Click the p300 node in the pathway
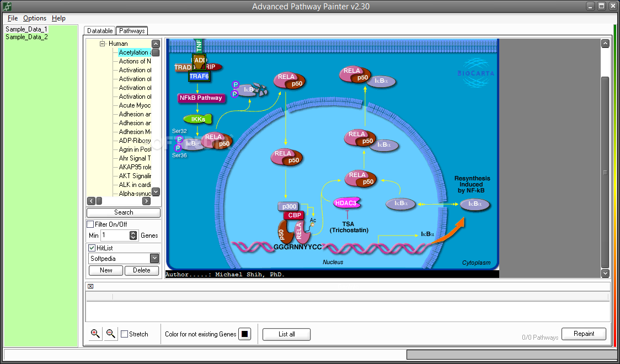Image resolution: width=620 pixels, height=364 pixels. [x=288, y=206]
